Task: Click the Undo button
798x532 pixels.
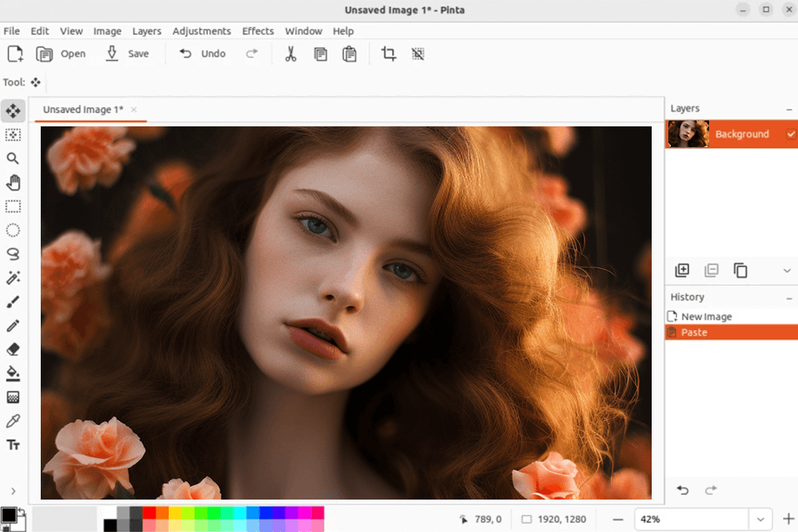Action: point(203,53)
